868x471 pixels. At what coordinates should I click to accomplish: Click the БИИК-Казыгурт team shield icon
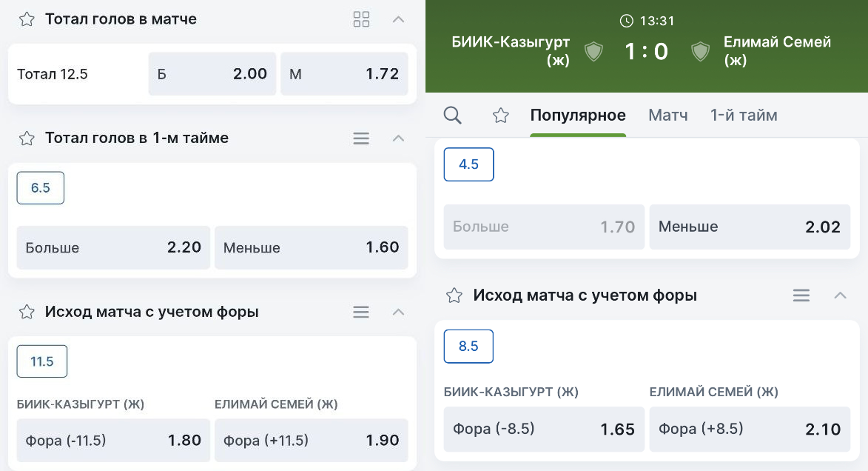[x=593, y=52]
